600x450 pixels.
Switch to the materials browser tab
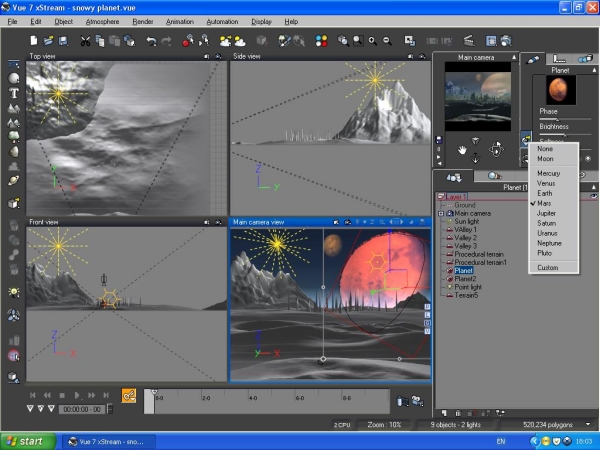click(x=494, y=176)
